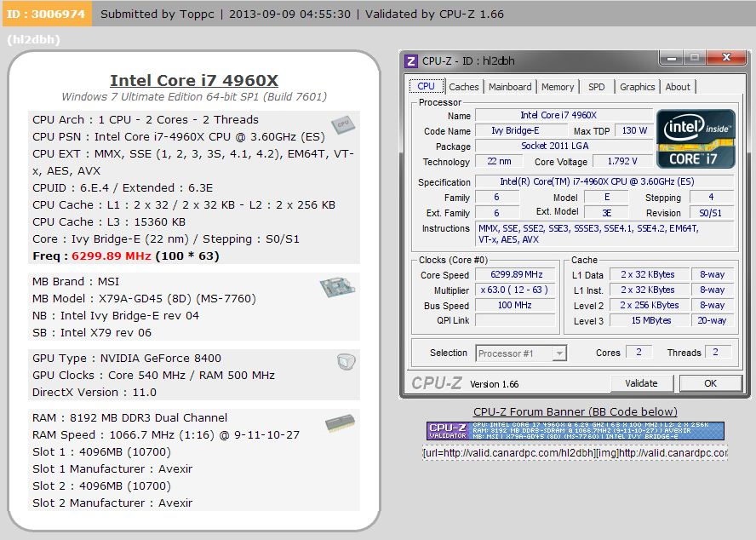Click the Intel Core i7 logo badge
756x540 pixels.
point(696,139)
